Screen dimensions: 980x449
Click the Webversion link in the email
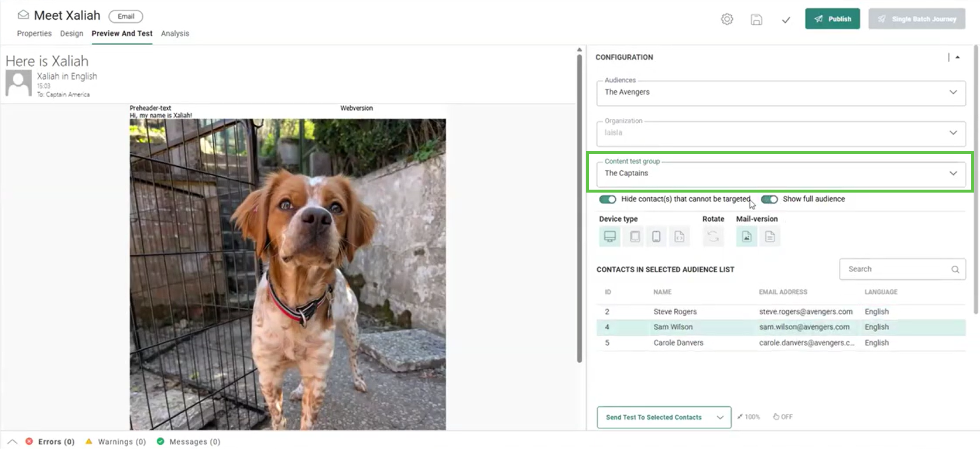(357, 108)
